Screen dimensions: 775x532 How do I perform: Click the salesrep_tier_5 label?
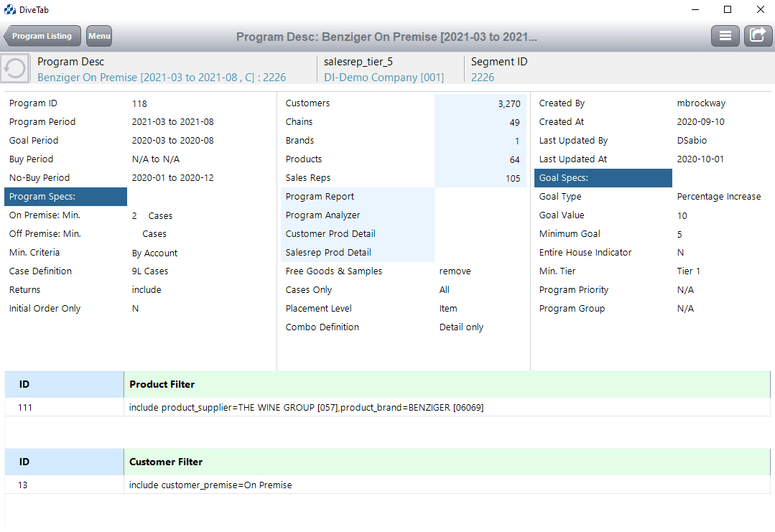tap(358, 62)
